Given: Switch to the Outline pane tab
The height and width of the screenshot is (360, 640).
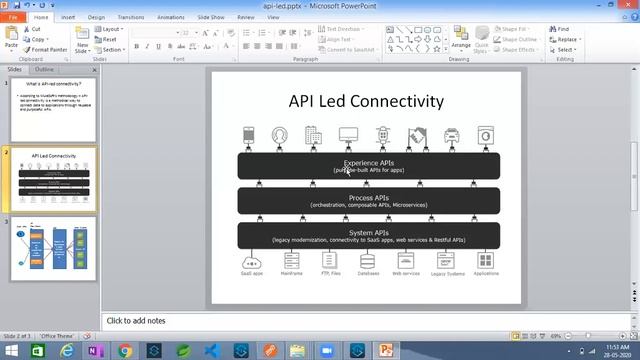Looking at the screenshot, I should pos(44,69).
